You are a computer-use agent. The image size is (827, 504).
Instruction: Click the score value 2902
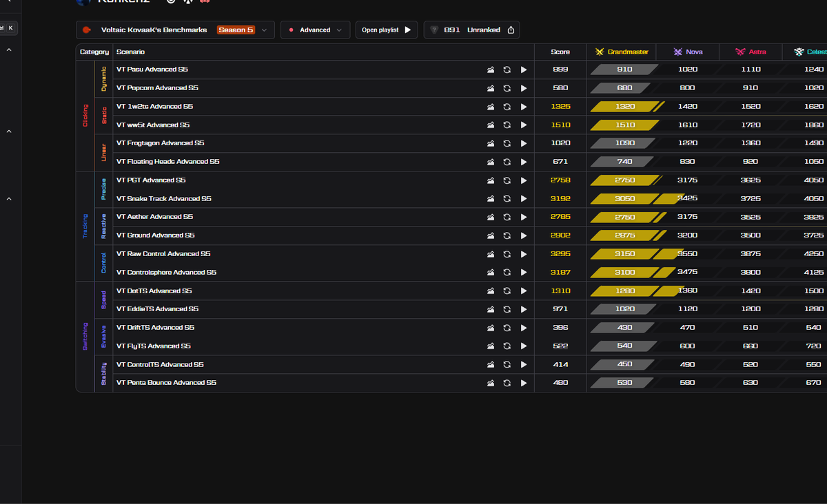click(560, 235)
